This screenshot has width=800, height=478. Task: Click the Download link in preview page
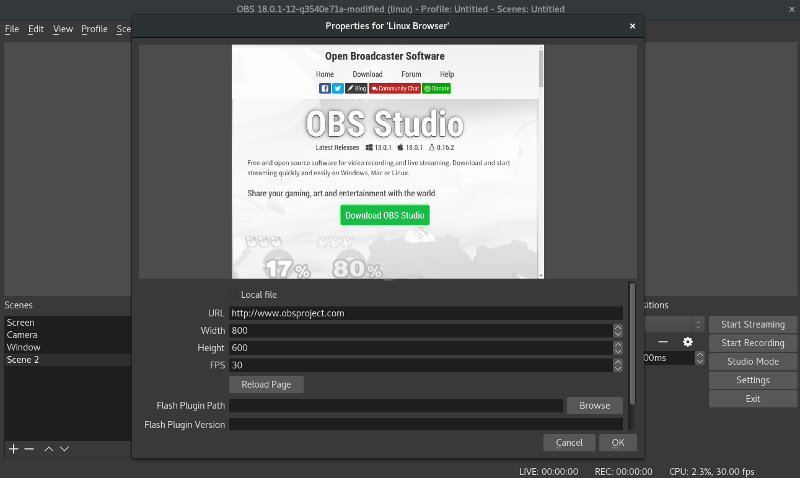[367, 74]
